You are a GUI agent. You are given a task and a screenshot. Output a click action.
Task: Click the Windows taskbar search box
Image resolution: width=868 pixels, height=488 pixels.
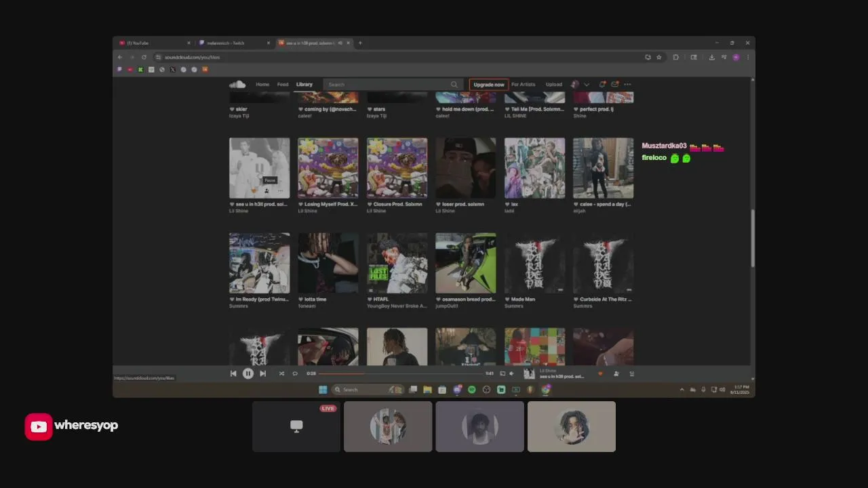[x=368, y=390]
